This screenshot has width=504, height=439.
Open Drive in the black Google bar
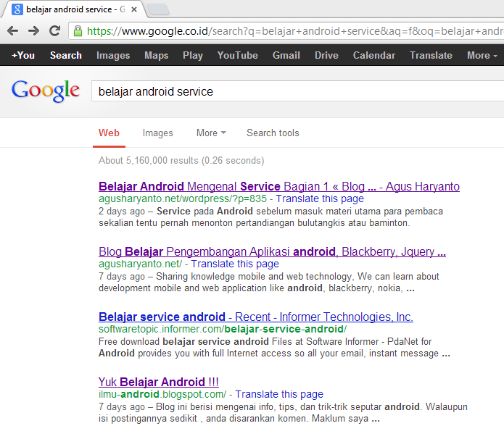(x=326, y=55)
